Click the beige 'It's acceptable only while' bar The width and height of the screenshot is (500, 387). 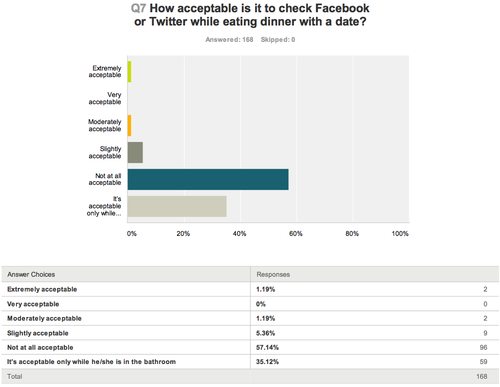click(177, 206)
